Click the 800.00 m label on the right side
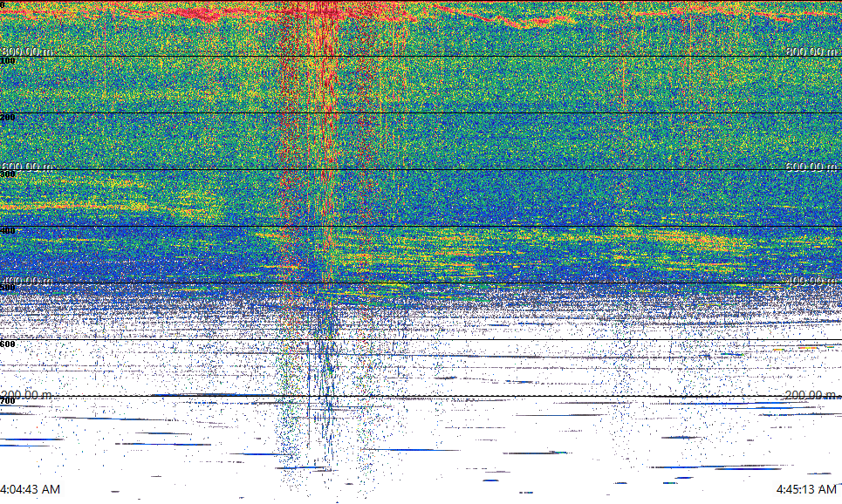This screenshot has height=504, width=842. pyautogui.click(x=811, y=51)
